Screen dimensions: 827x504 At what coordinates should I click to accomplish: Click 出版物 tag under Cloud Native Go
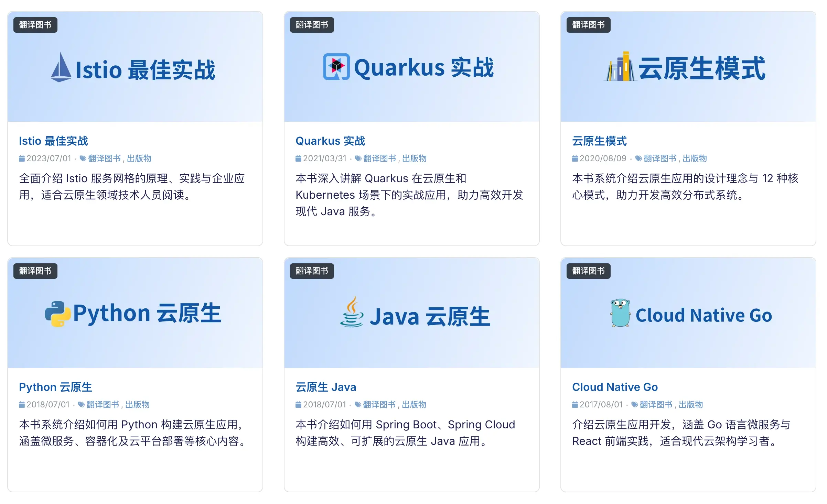point(691,405)
